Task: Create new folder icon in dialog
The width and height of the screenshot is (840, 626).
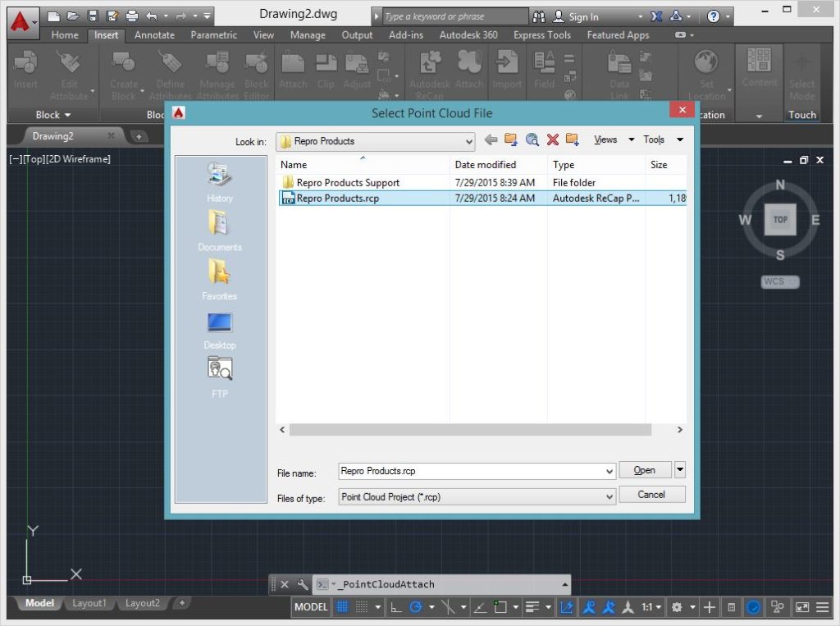Action: pos(573,139)
